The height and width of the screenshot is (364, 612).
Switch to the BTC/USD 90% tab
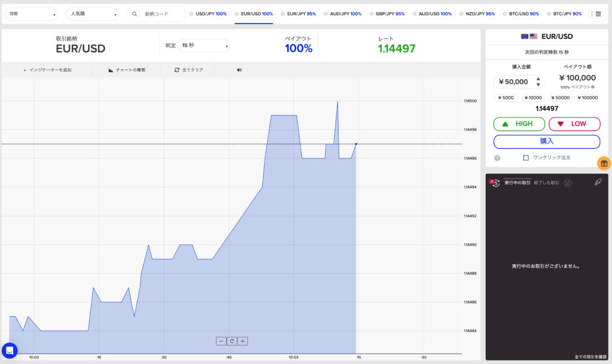[524, 14]
